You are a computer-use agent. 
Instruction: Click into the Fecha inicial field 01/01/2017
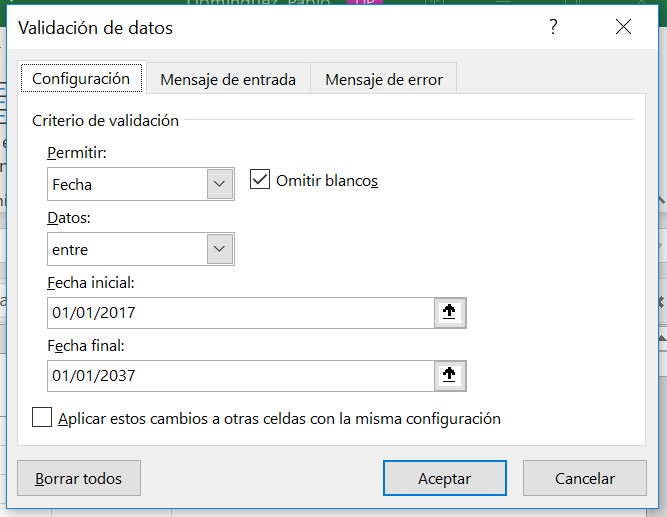241,313
